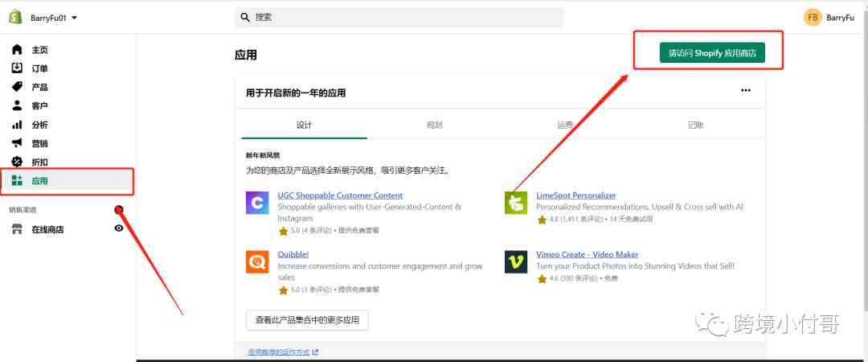
Task: Open the Quibble! app link
Action: (x=293, y=254)
